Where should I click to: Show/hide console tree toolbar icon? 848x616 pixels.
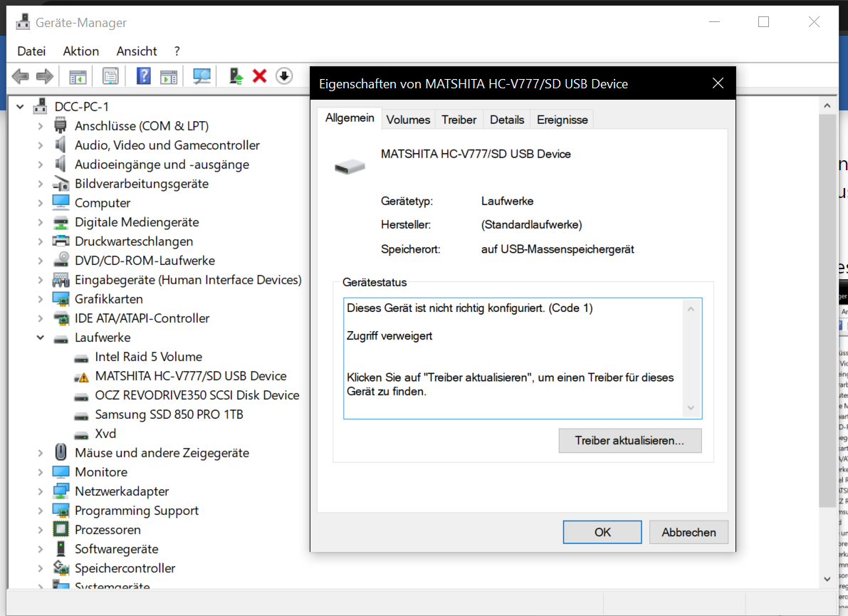78,76
